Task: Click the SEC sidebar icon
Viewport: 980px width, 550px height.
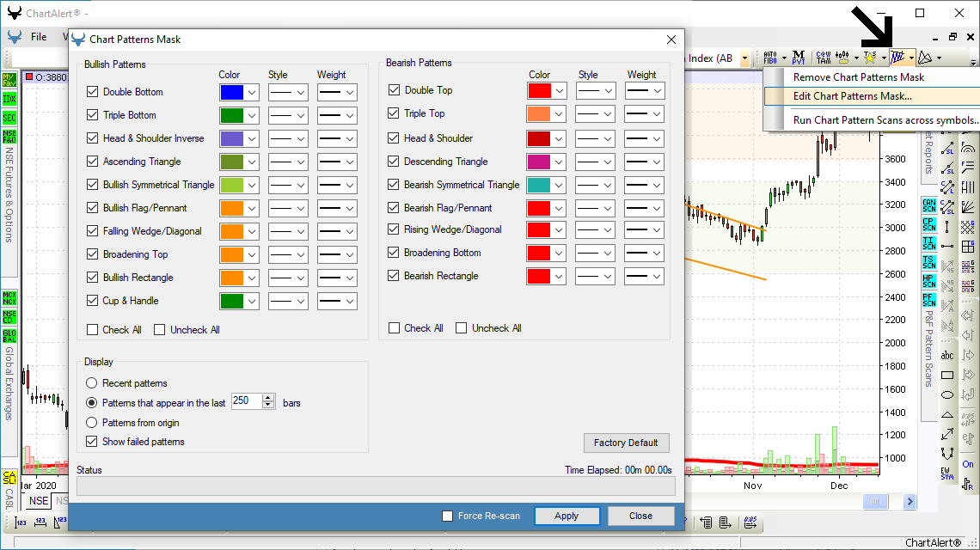Action: point(9,118)
